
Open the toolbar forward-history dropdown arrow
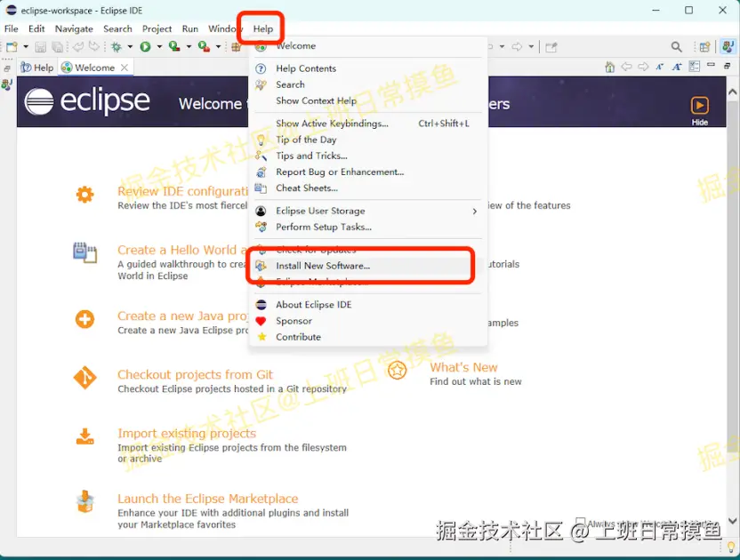(x=531, y=46)
